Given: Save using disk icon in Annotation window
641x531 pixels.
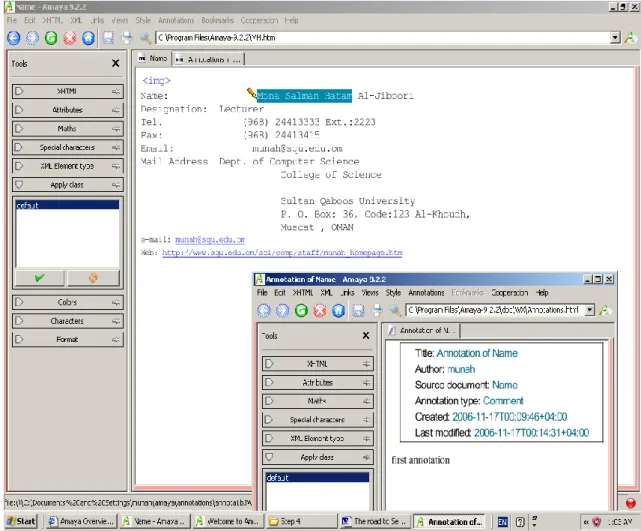Looking at the screenshot, I should pos(358,311).
